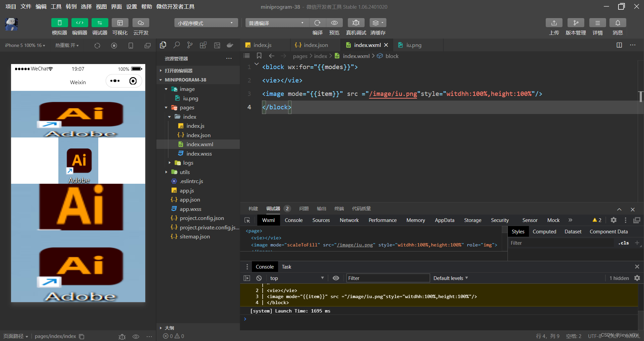Toggle the simulator (模拟器) panel button

59,23
